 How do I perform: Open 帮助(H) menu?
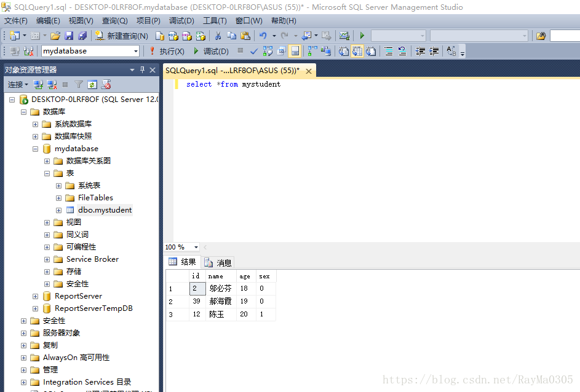coord(284,21)
